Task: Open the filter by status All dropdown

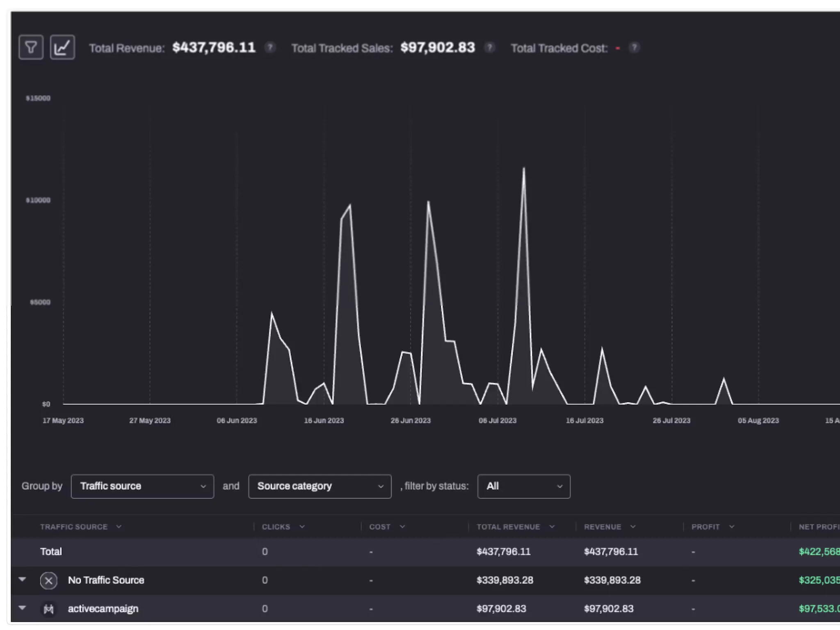Action: tap(523, 486)
